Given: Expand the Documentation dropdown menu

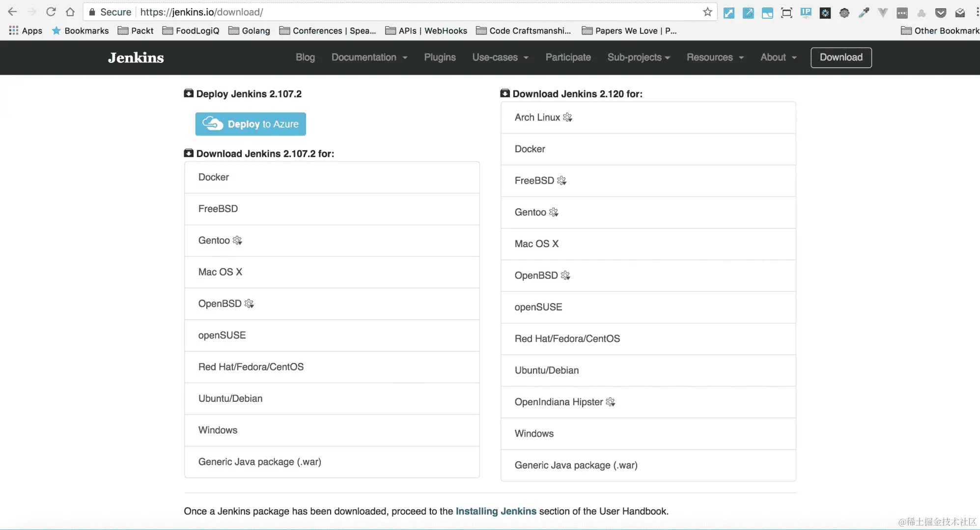Looking at the screenshot, I should click(369, 57).
